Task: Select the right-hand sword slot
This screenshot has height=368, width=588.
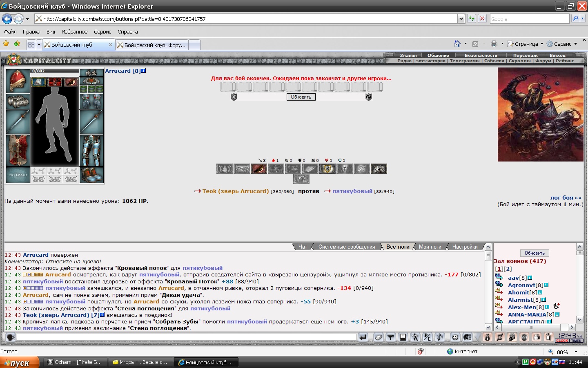Action: 91,122
